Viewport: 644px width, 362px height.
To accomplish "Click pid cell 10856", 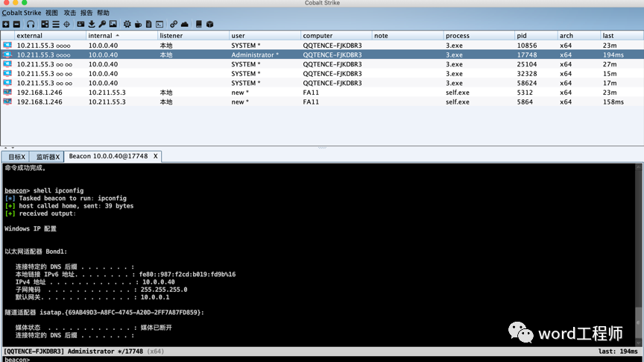I will point(527,46).
